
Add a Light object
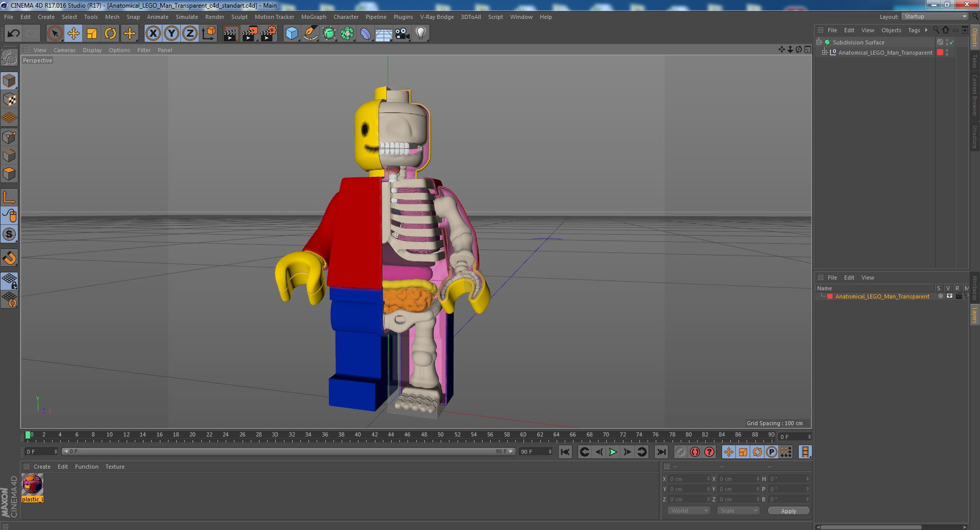pos(421,34)
